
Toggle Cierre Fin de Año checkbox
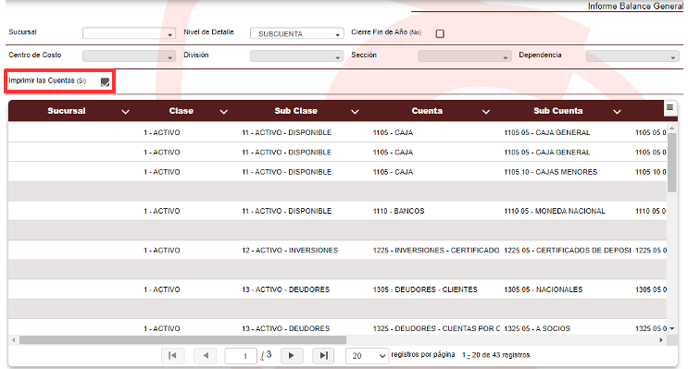(x=440, y=33)
